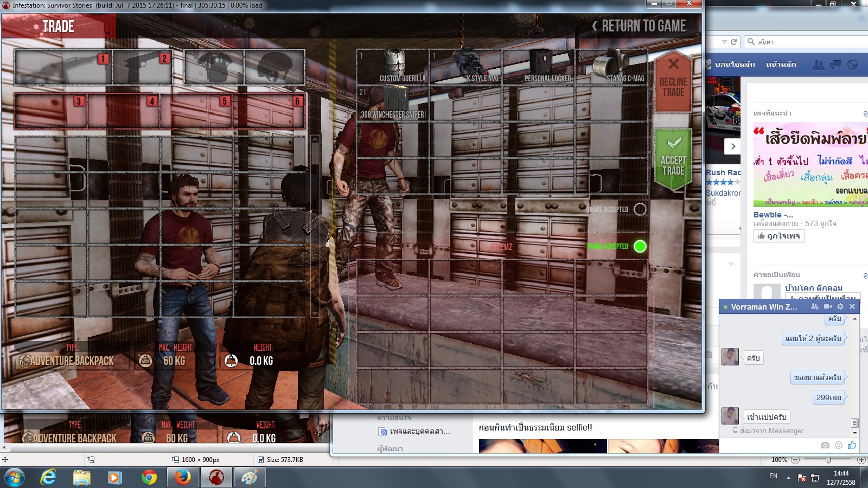Adjust the Paint zoom slider
868x488 pixels.
click(828, 460)
